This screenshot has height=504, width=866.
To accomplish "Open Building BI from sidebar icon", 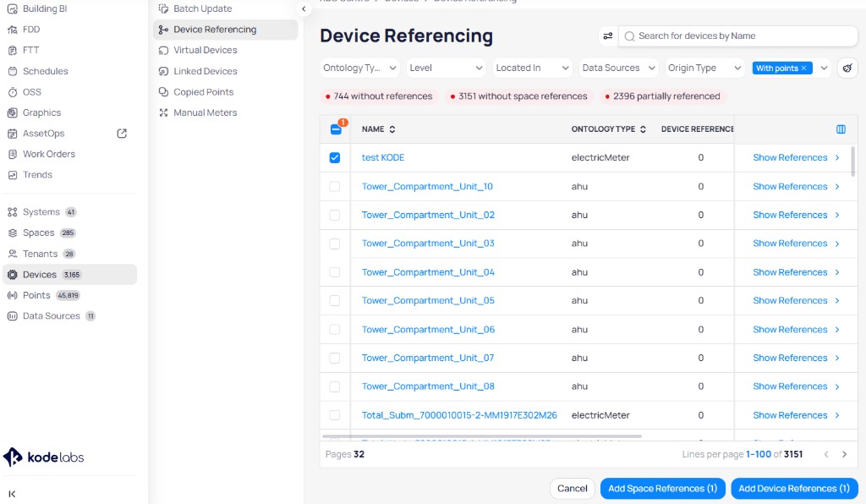I will (x=12, y=8).
